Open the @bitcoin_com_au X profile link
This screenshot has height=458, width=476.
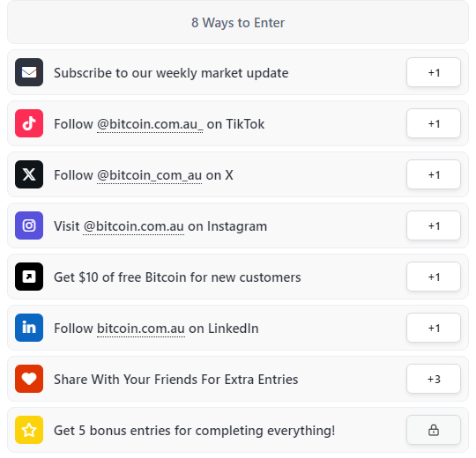click(x=149, y=175)
